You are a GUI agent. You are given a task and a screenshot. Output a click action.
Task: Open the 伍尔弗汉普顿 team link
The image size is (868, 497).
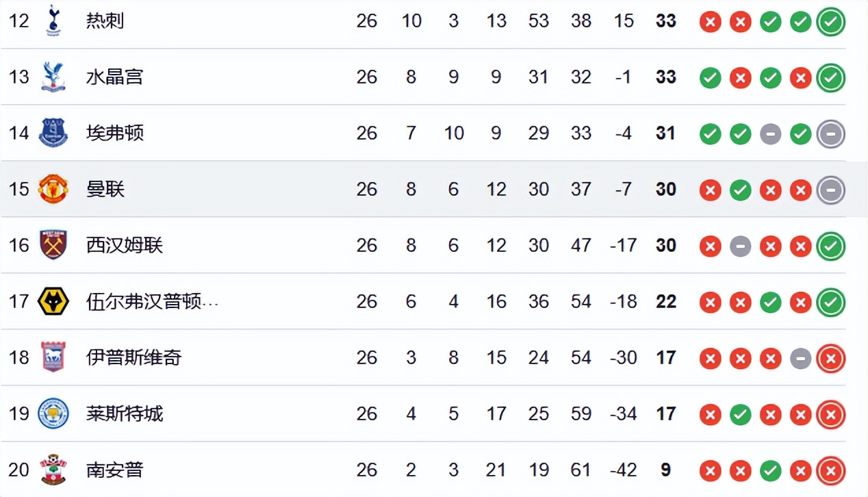pos(151,301)
